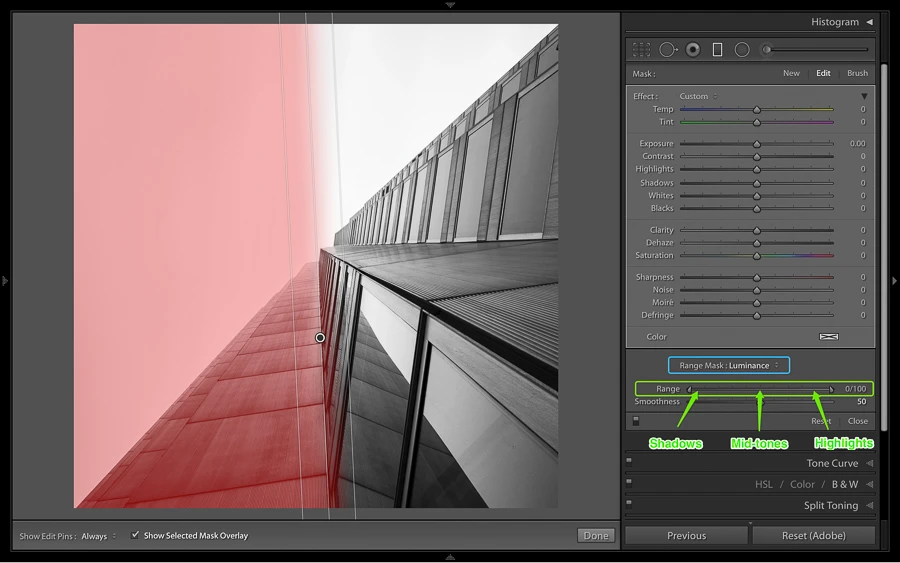Select the HSL tab label
900x563 pixels.
click(x=763, y=484)
